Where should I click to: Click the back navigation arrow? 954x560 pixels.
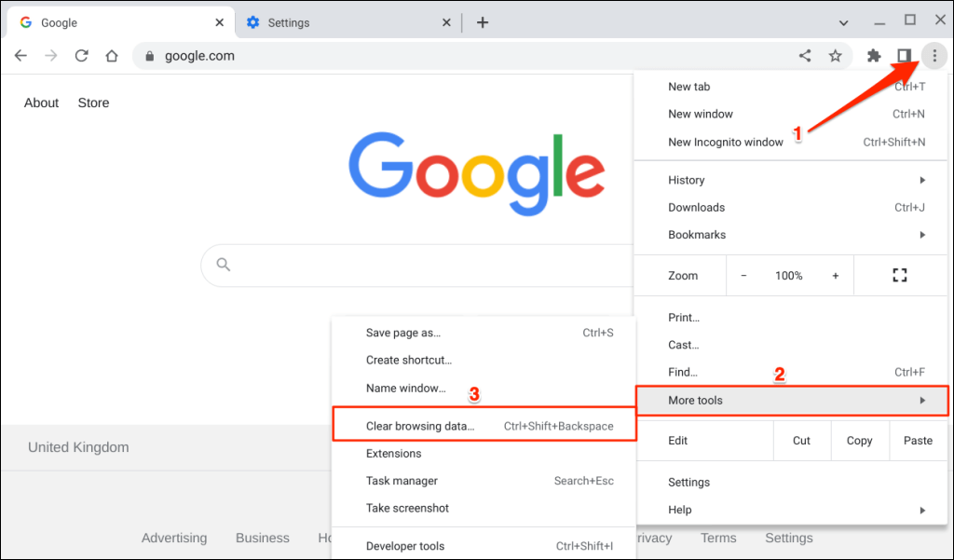click(20, 55)
